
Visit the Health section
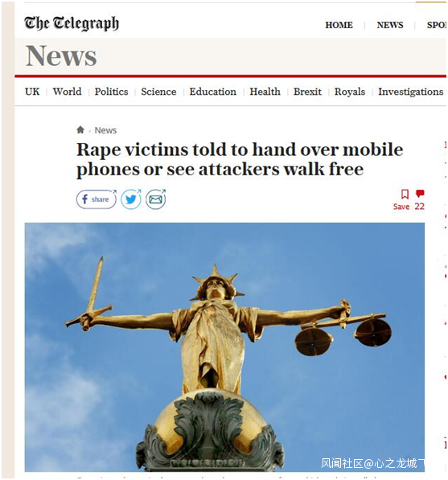click(265, 92)
